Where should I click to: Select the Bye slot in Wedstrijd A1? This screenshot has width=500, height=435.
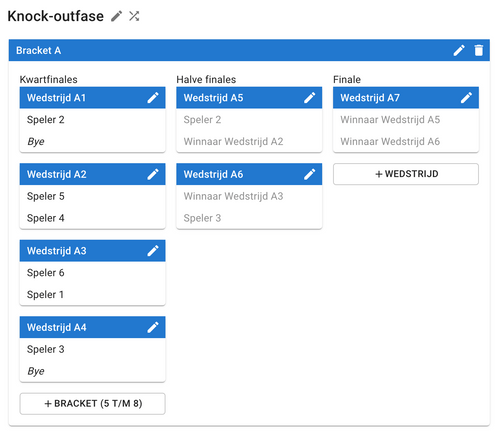(93, 141)
